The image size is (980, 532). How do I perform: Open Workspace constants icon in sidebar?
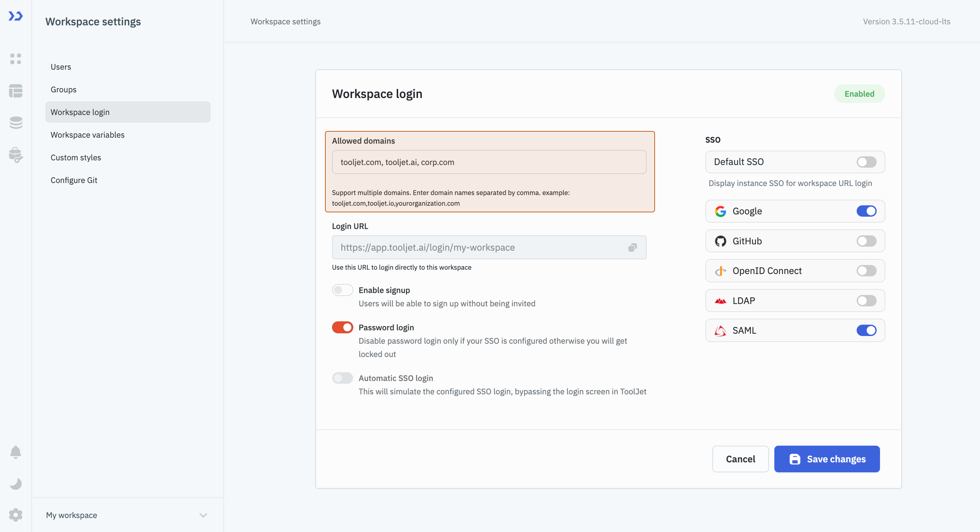pos(15,155)
